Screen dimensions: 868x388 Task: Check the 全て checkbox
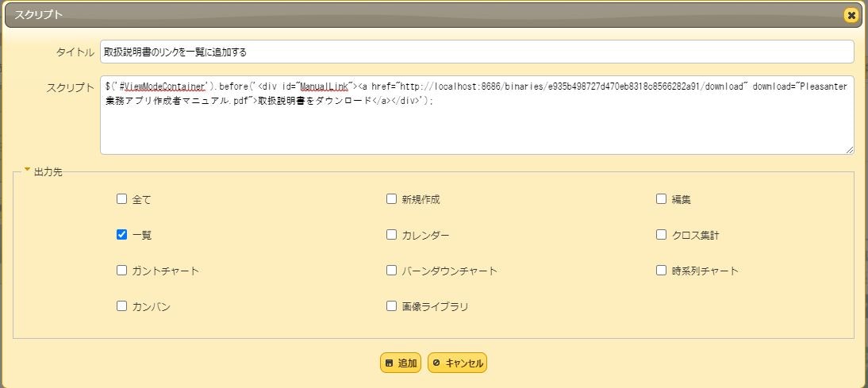point(121,199)
